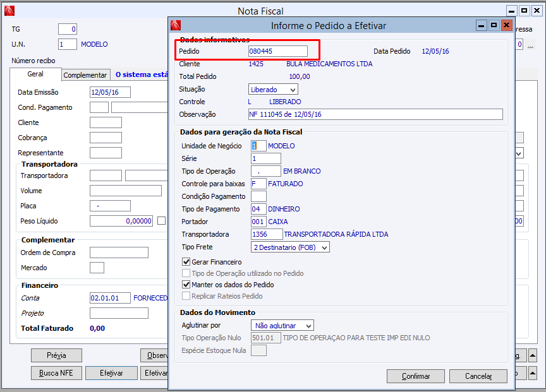
Task: Click the Cliente field in Nota Fiscal
Action: [106, 122]
